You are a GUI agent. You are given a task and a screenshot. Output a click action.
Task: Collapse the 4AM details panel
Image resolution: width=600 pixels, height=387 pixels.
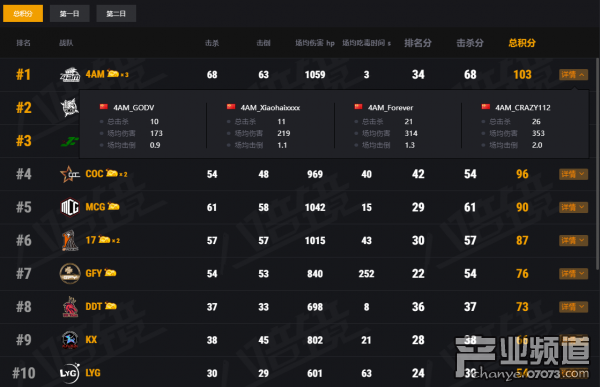coord(573,75)
